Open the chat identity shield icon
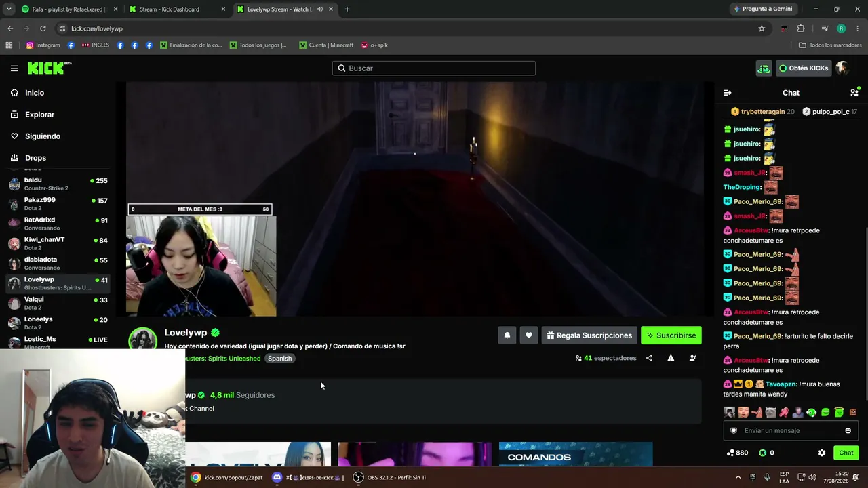Screen dimensions: 868x488 coord(734,430)
